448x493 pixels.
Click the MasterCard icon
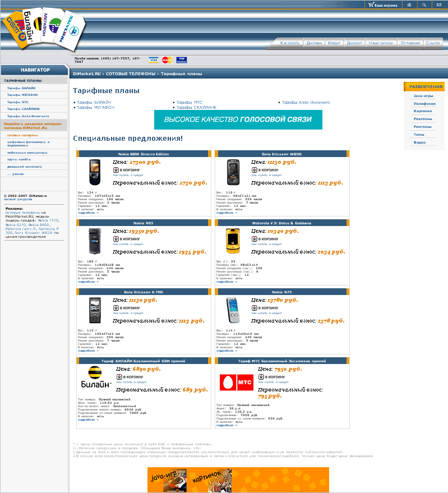[167, 60]
